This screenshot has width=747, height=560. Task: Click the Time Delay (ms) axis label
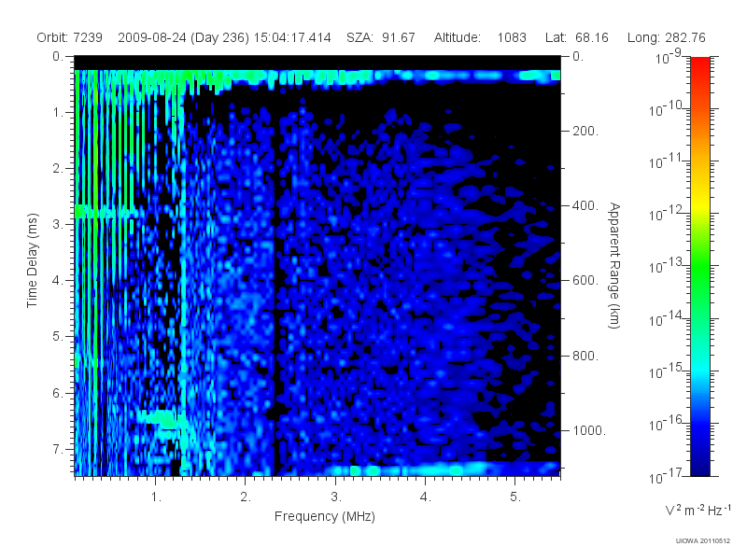[32, 260]
